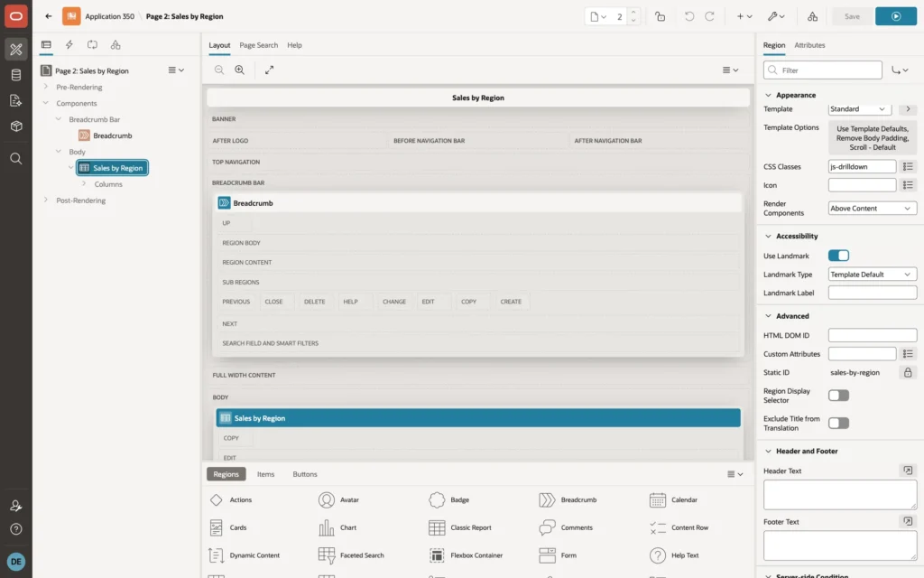Click the page lock icon in toolbar

(660, 16)
